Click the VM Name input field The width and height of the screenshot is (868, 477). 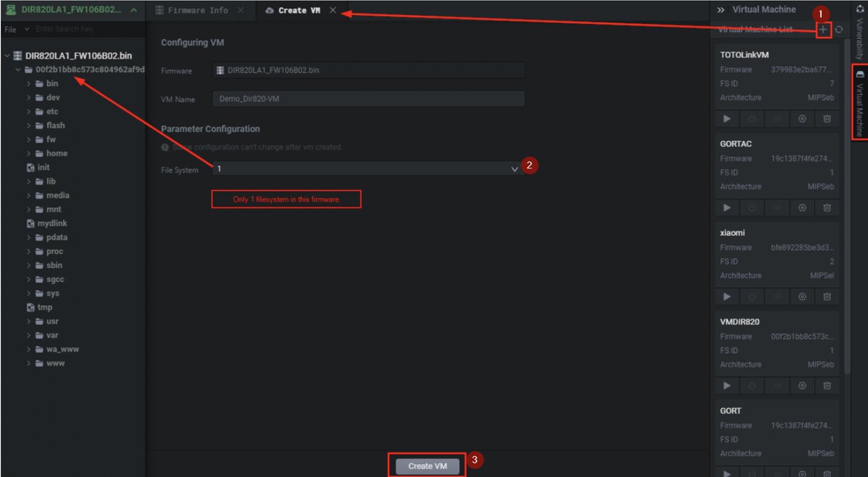click(368, 99)
